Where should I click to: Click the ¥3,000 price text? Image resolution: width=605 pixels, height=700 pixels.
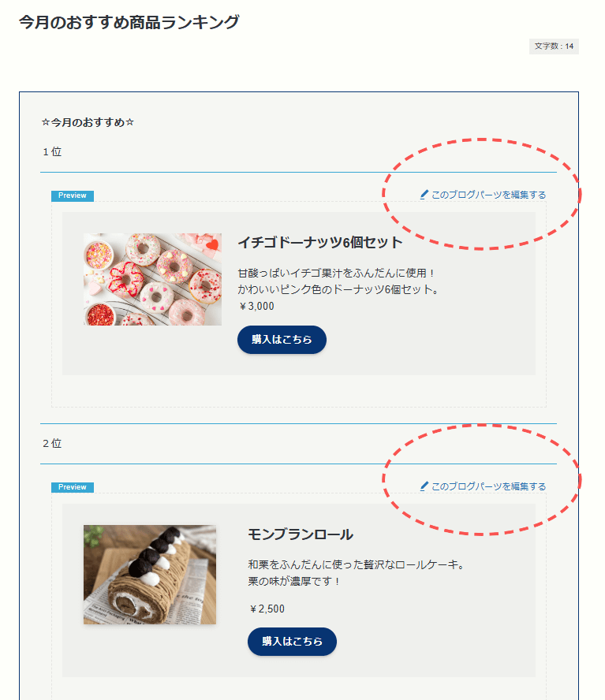(256, 306)
